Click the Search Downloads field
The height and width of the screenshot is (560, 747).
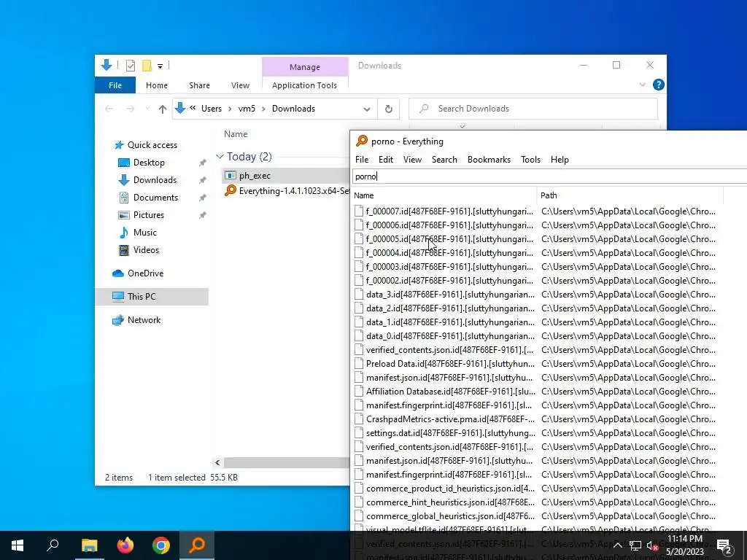pyautogui.click(x=533, y=109)
